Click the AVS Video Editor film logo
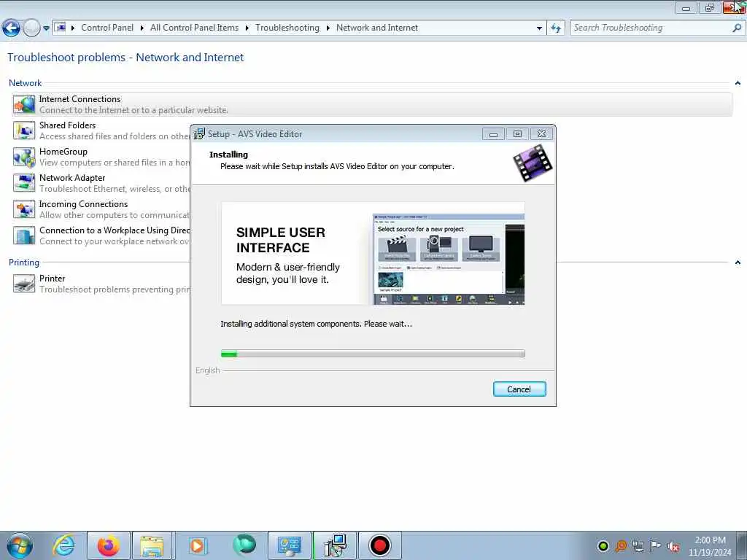The image size is (747, 560). [x=533, y=163]
